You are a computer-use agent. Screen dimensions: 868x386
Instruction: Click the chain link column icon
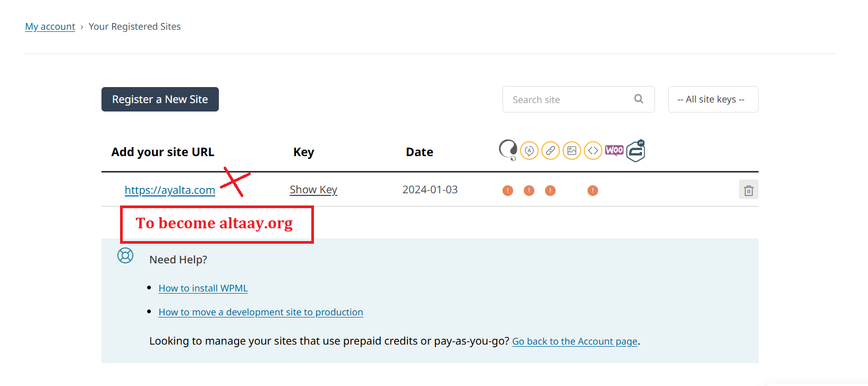(x=550, y=151)
